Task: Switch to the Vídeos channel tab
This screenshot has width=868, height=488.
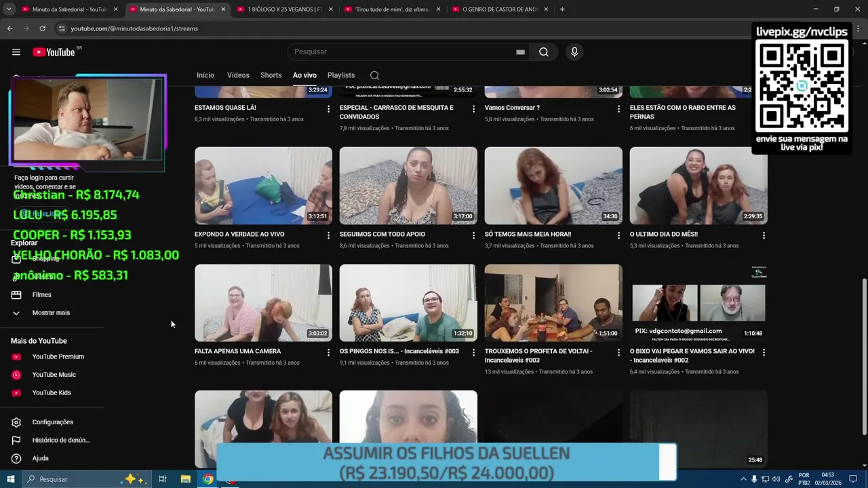Action: 238,75
